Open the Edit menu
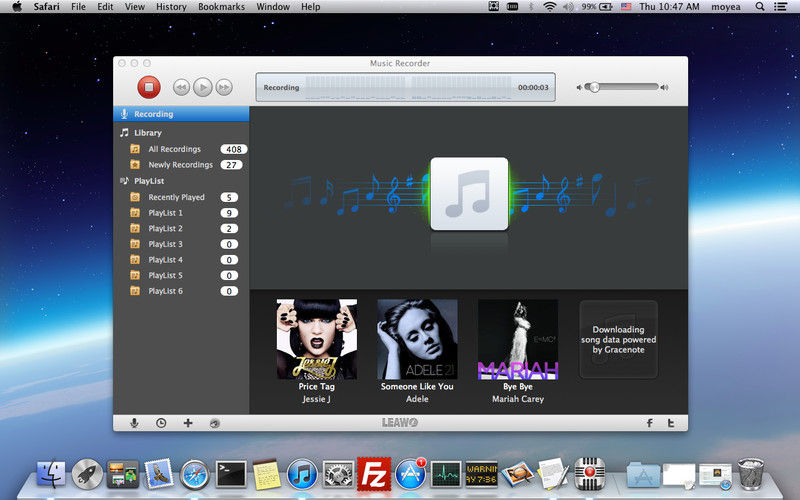The image size is (800, 500). [x=105, y=7]
